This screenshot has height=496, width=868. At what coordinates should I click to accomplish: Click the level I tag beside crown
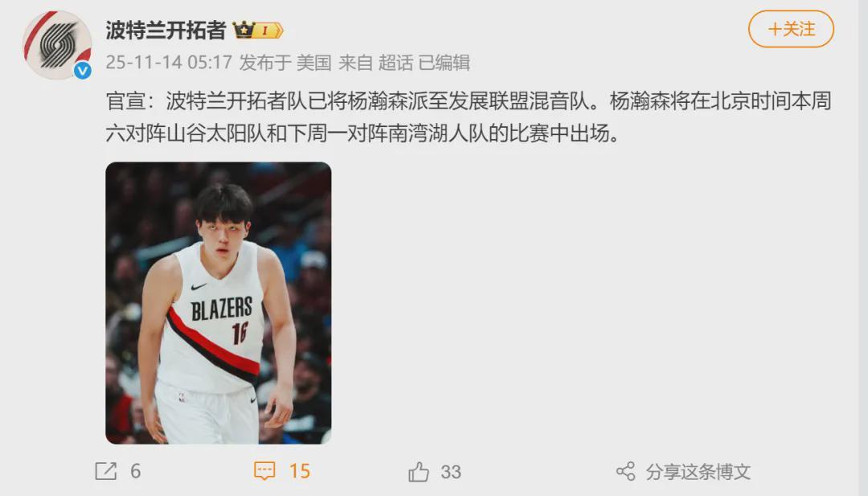pyautogui.click(x=269, y=30)
